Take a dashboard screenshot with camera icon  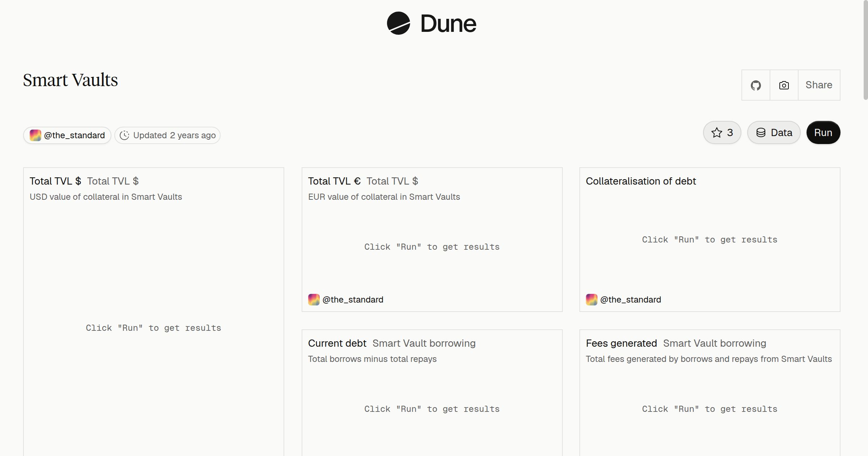point(784,85)
